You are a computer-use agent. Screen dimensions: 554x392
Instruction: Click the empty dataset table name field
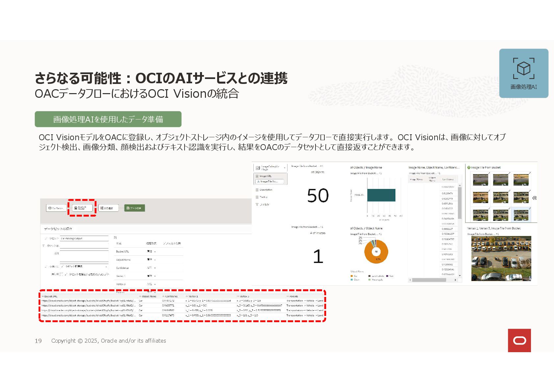84,246
